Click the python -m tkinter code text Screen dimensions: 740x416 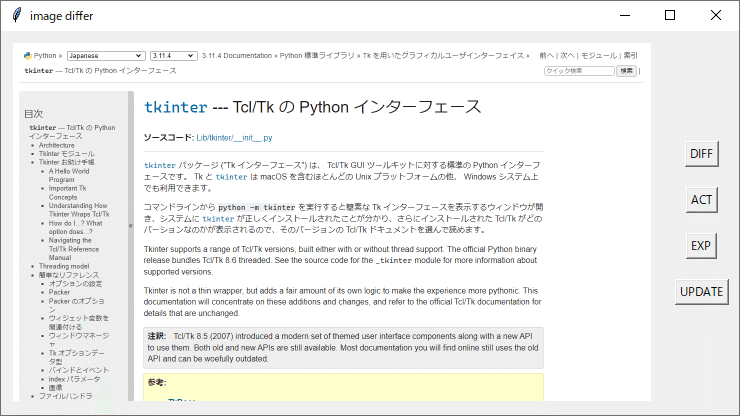[x=256, y=207]
